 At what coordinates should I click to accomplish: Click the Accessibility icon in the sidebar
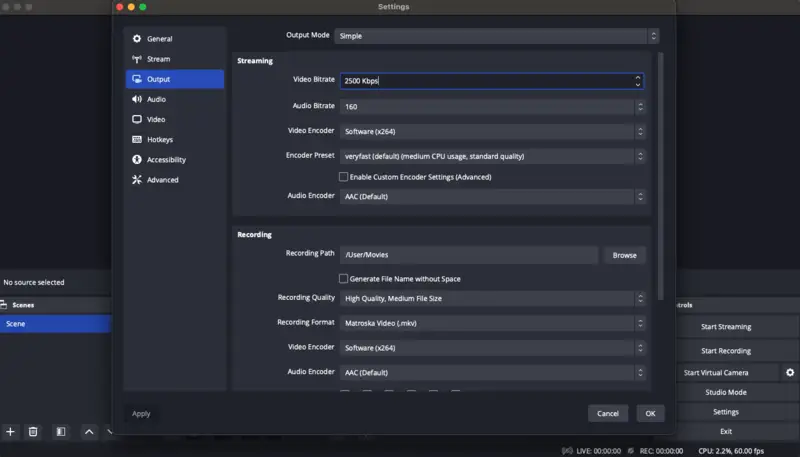(137, 160)
